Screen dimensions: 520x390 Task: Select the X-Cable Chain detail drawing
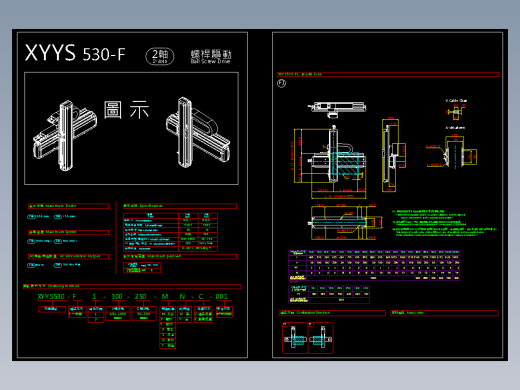pos(456,110)
